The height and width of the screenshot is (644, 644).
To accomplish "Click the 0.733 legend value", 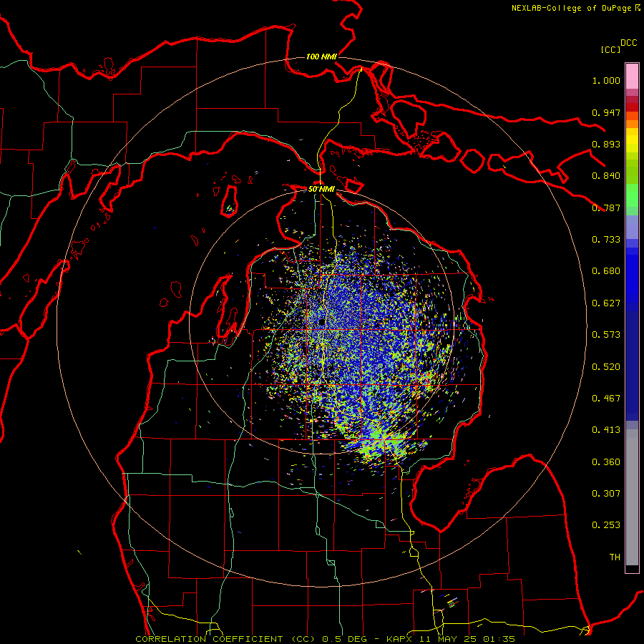I will [x=606, y=240].
